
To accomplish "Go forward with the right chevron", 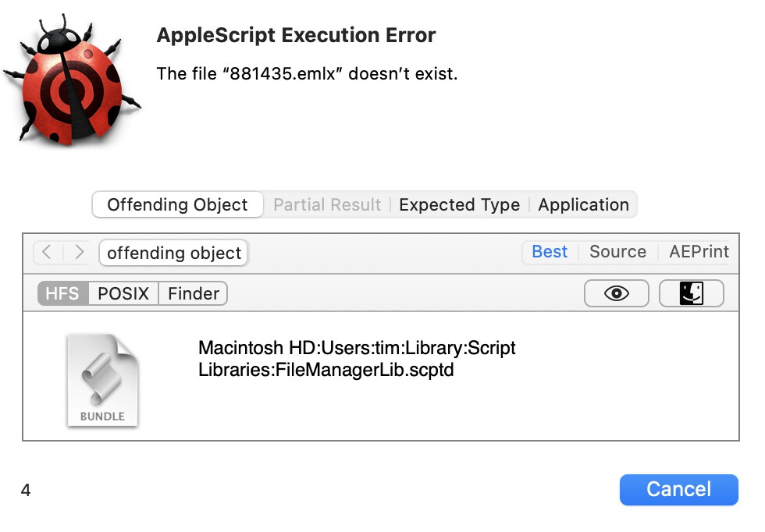I will [79, 252].
